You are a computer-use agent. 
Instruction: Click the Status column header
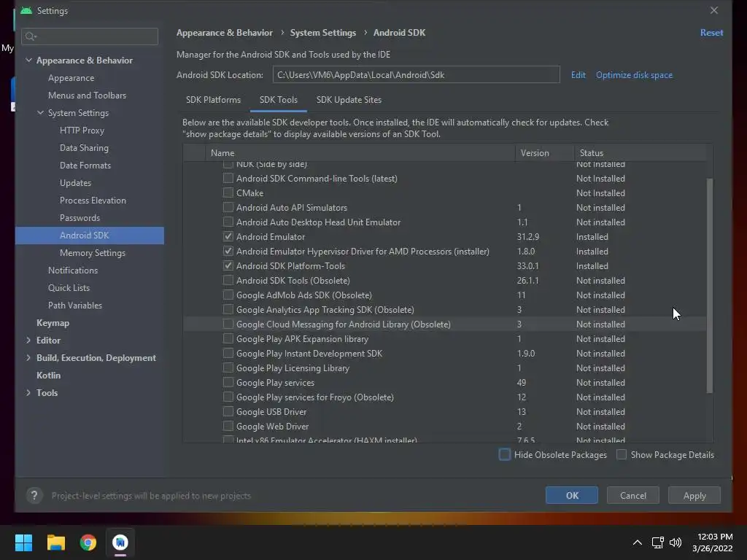click(640, 153)
